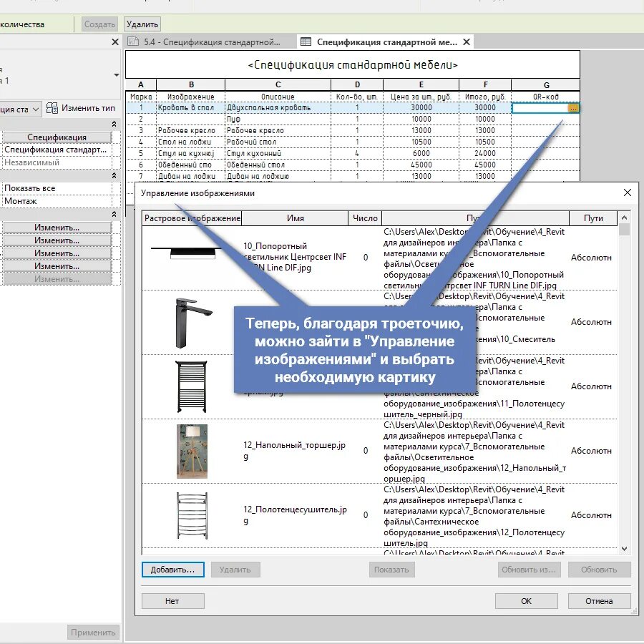
Task: Click the Описание column header
Action: [x=278, y=97]
